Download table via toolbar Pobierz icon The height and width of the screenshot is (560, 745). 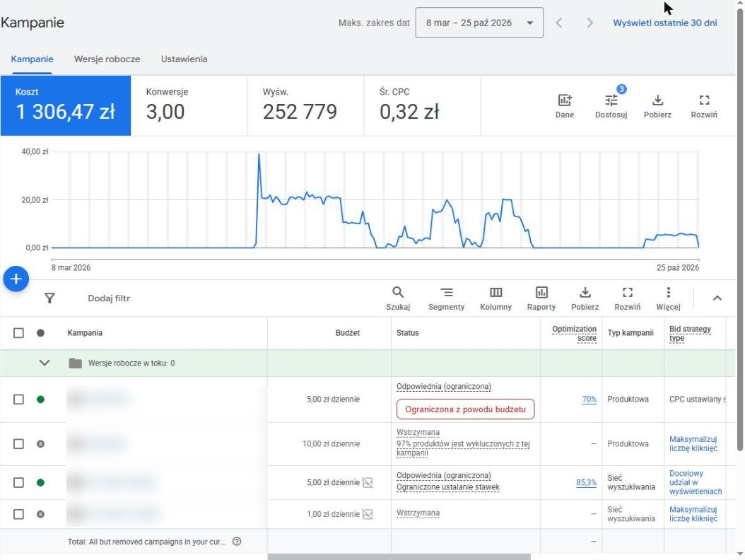pos(585,298)
